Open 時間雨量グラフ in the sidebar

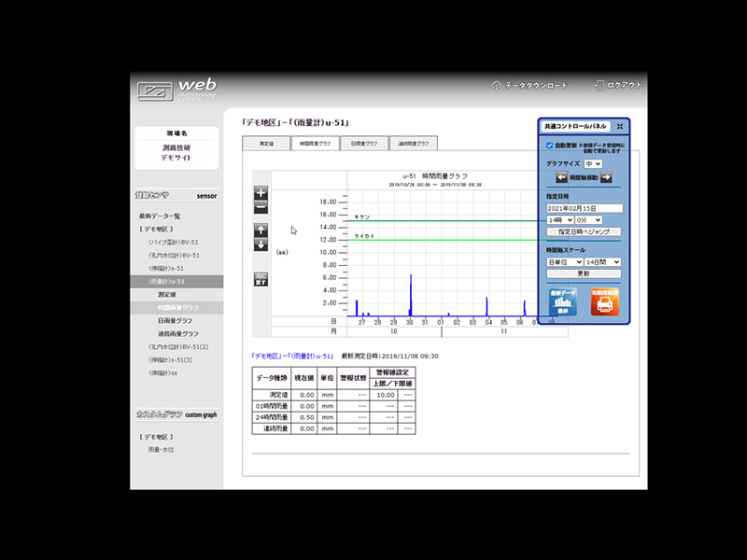177,308
